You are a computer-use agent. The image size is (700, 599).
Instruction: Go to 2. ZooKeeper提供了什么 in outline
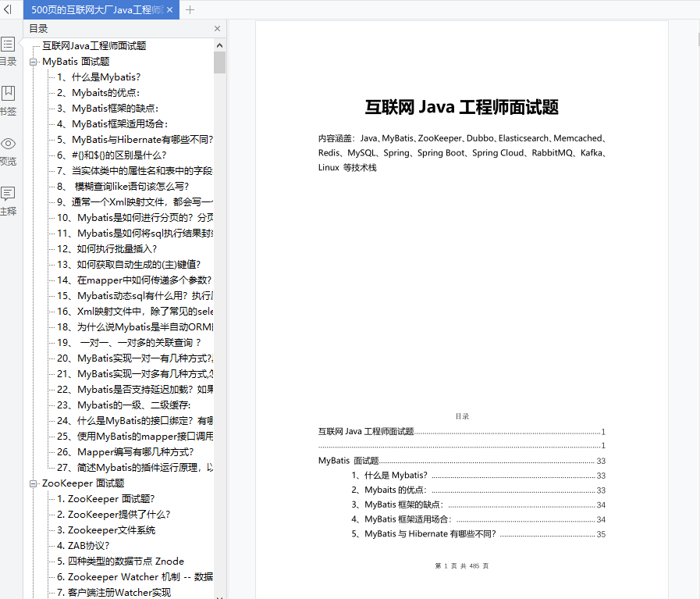pyautogui.click(x=113, y=515)
